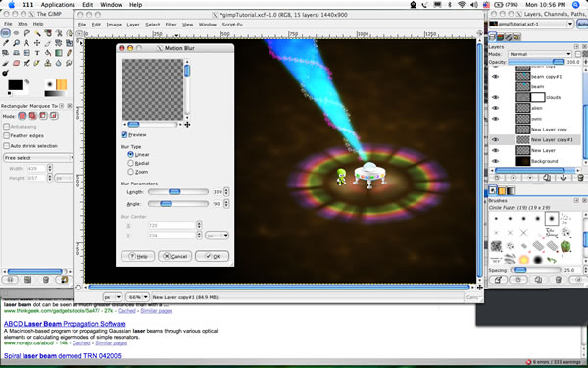
Task: Open the Blur Center unit dropdown
Action: [217, 236]
